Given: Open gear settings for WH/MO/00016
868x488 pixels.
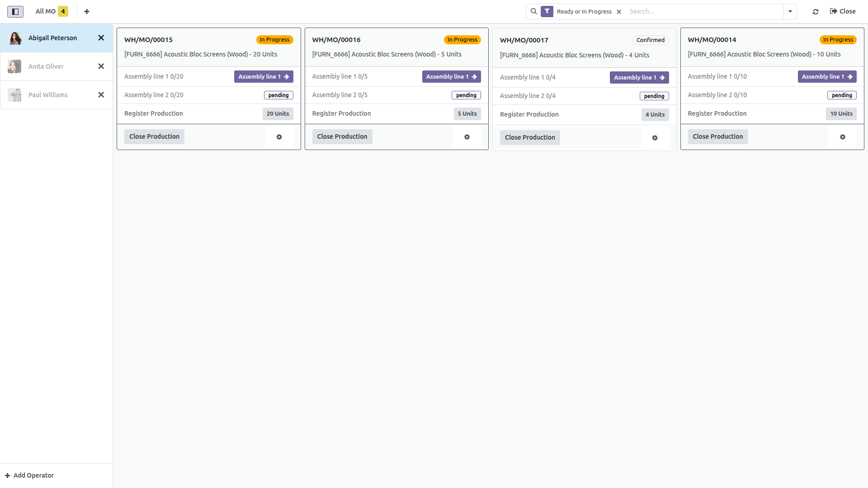Looking at the screenshot, I should [467, 137].
